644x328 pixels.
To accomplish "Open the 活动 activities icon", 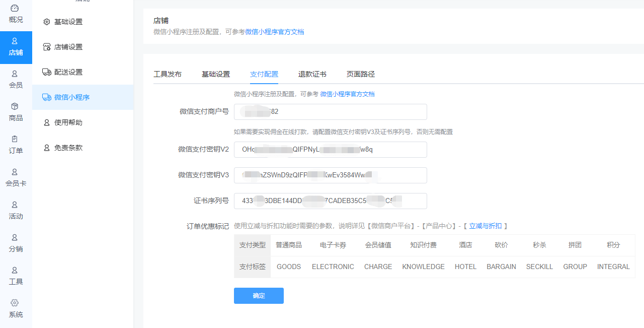I will [15, 205].
